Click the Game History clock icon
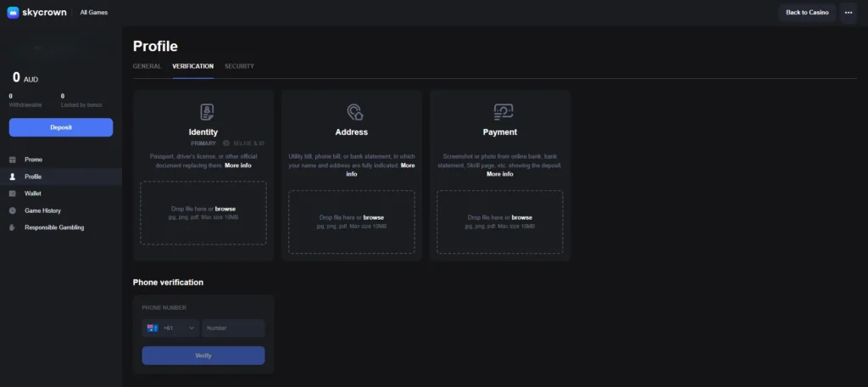868x387 pixels. tap(13, 210)
